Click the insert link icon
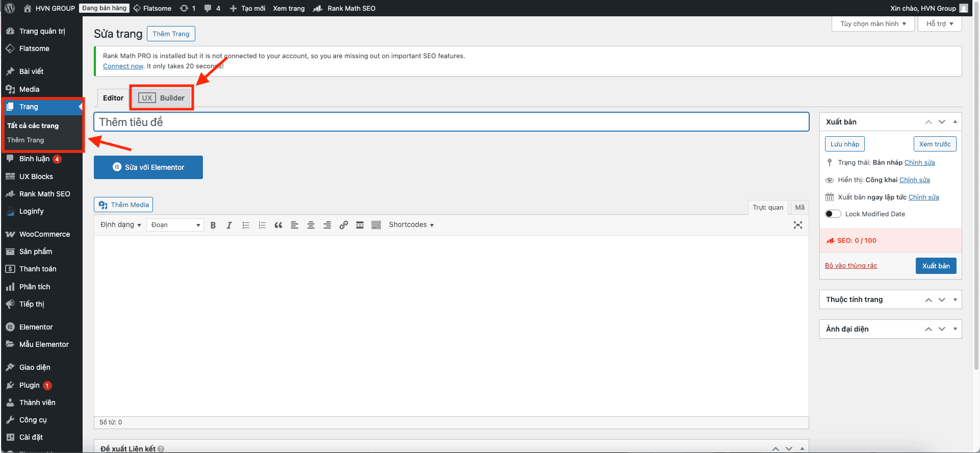The image size is (980, 453). coord(344,225)
